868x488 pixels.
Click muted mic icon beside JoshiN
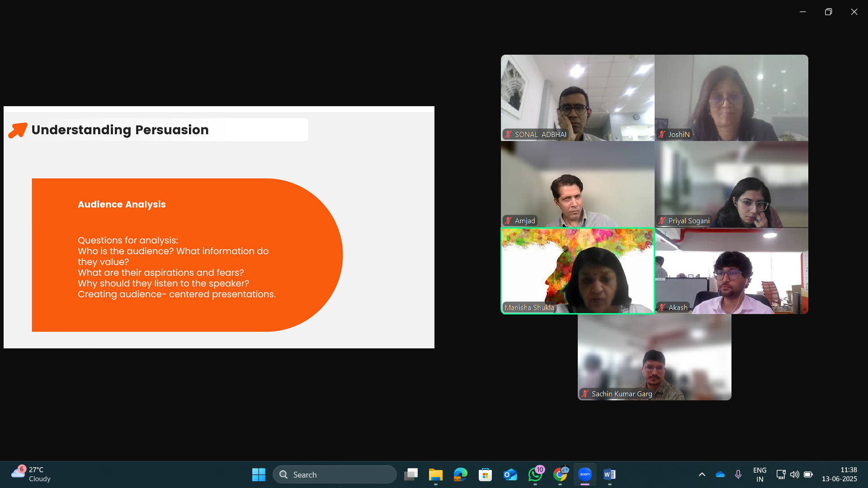tap(662, 134)
